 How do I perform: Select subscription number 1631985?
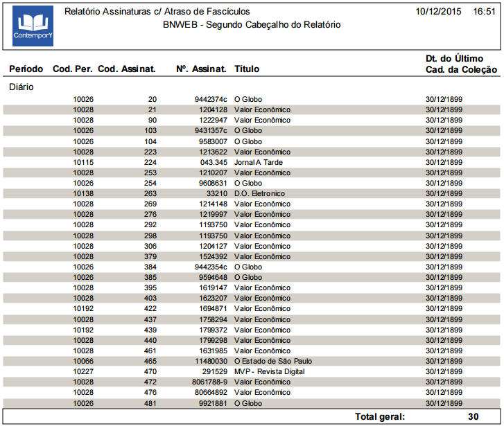pyautogui.click(x=213, y=350)
